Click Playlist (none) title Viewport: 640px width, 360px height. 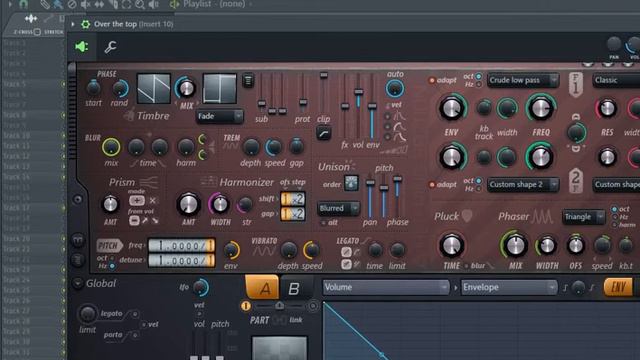point(214,4)
